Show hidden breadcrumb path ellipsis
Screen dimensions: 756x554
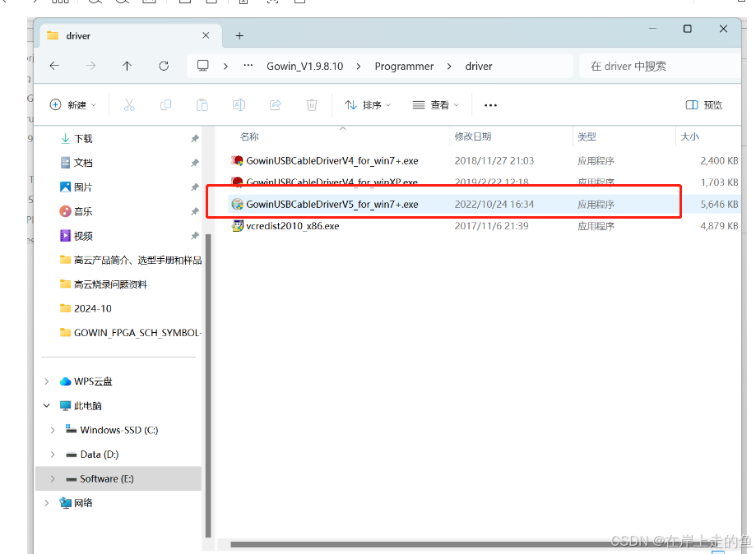[x=248, y=66]
